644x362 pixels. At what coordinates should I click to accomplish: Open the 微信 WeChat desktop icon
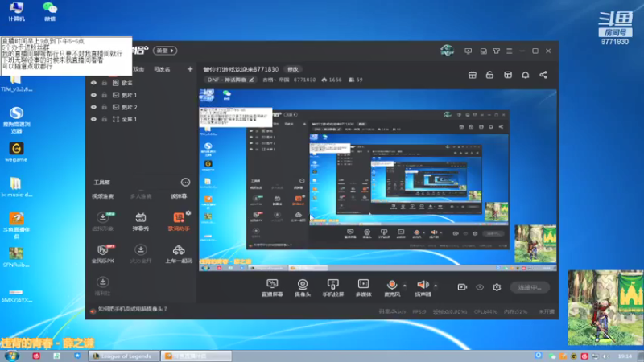click(50, 11)
